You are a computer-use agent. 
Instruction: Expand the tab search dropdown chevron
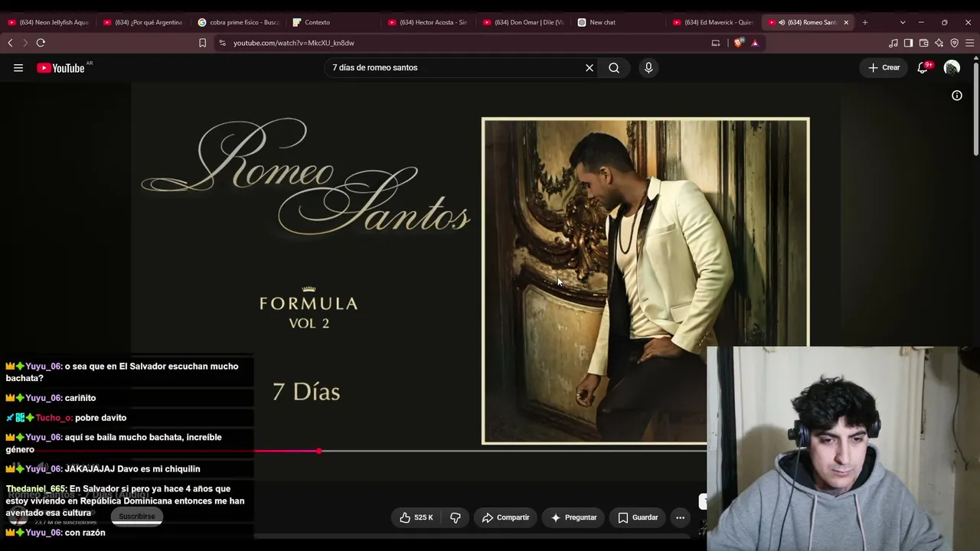tap(903, 22)
